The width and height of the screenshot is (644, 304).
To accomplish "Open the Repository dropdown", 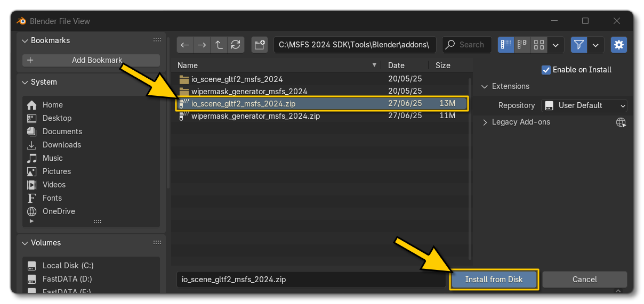I will pos(584,105).
